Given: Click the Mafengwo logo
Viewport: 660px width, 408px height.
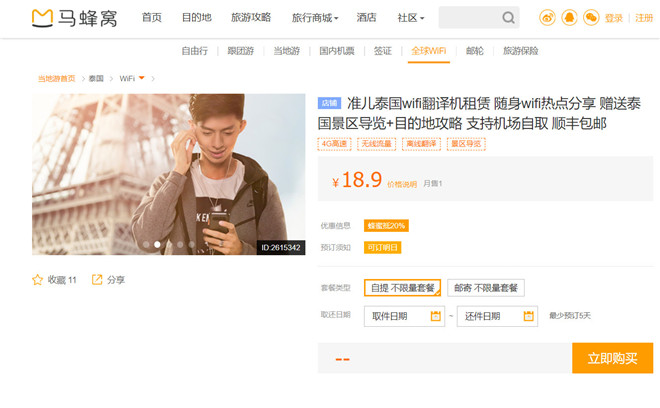Looking at the screenshot, I should (x=75, y=18).
